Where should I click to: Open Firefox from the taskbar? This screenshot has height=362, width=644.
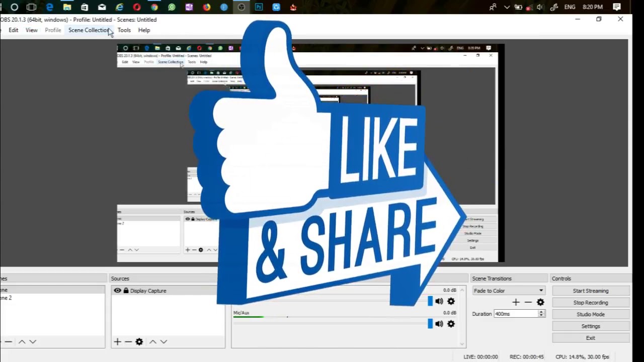pyautogui.click(x=207, y=7)
